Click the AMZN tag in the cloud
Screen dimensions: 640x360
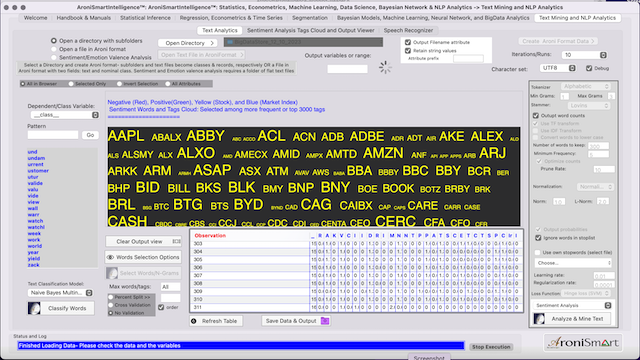(383, 153)
